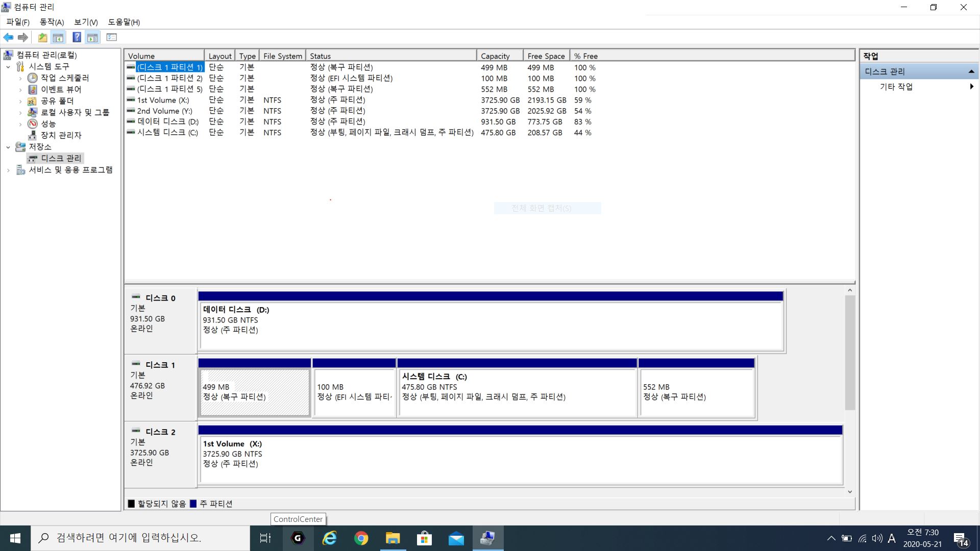Click the Show/Hide console tree toolbar icon
This screenshot has width=980, height=551.
58,37
